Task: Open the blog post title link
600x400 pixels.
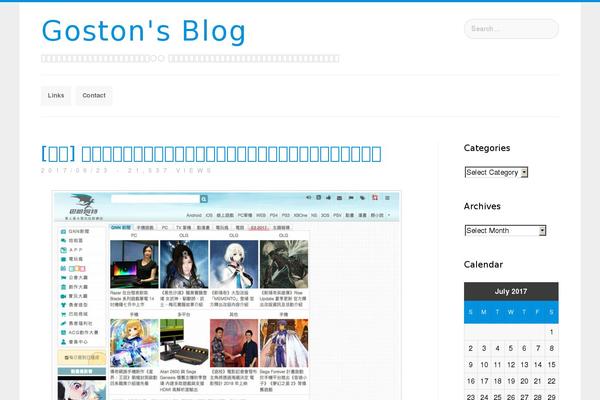Action: click(211, 153)
